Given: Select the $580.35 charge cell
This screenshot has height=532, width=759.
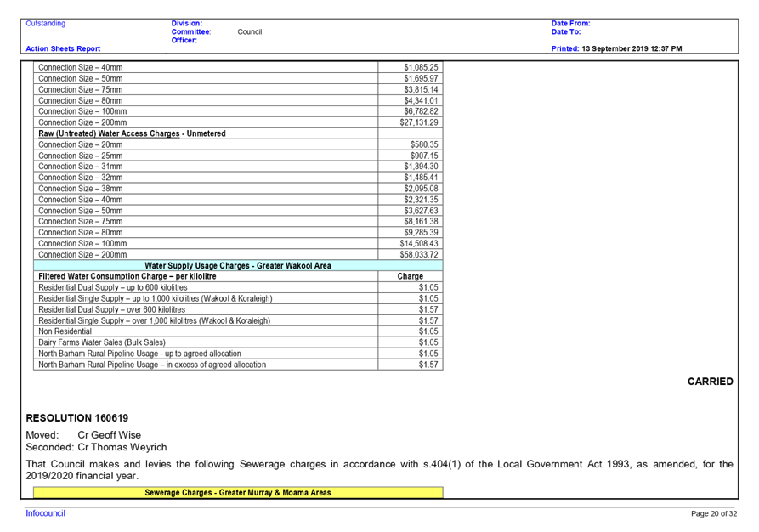Looking at the screenshot, I should point(411,144).
